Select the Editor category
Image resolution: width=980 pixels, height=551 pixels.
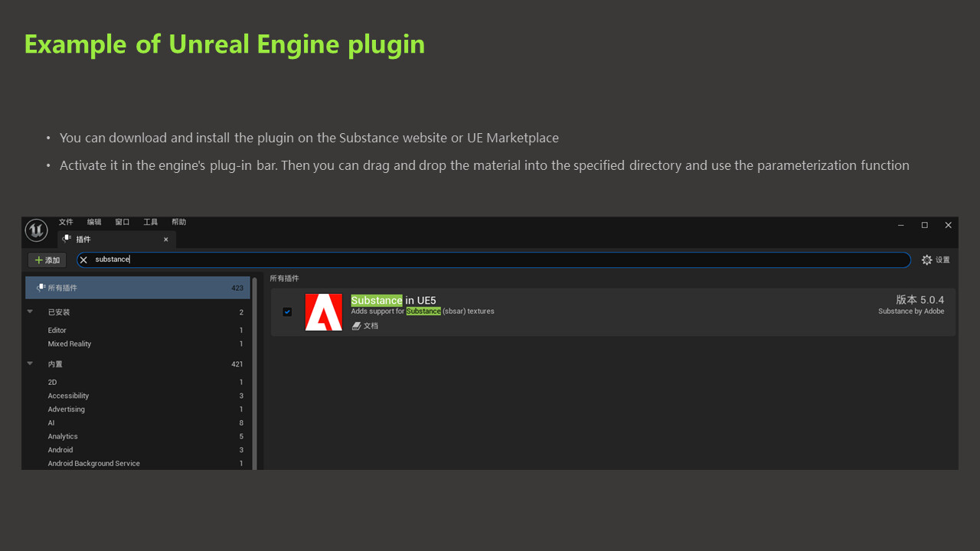[138, 331]
